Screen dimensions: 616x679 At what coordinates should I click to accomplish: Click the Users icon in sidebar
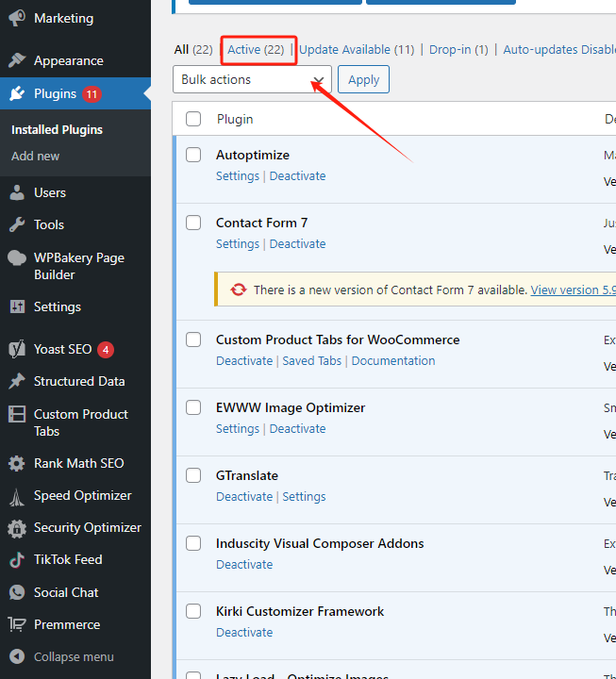pos(17,192)
